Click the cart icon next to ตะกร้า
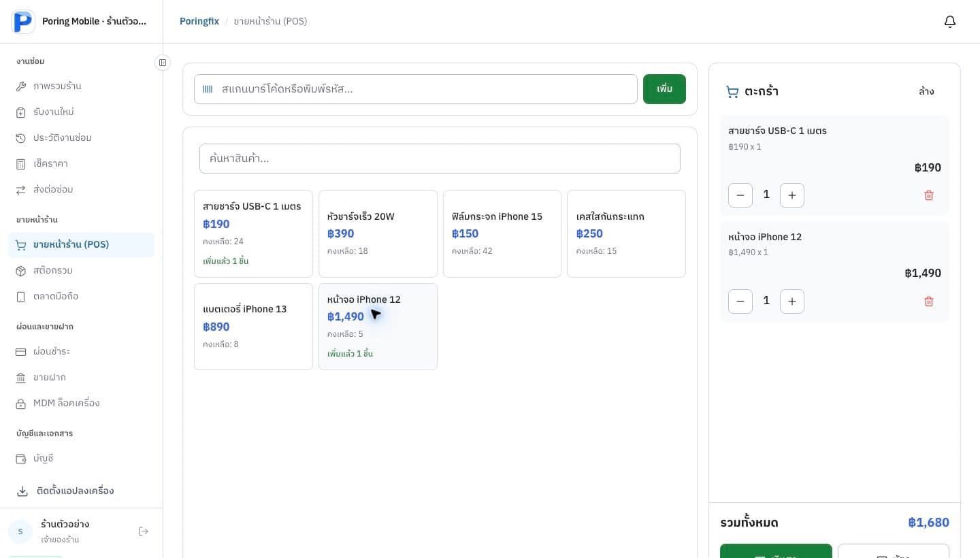Image resolution: width=980 pixels, height=558 pixels. tap(732, 91)
